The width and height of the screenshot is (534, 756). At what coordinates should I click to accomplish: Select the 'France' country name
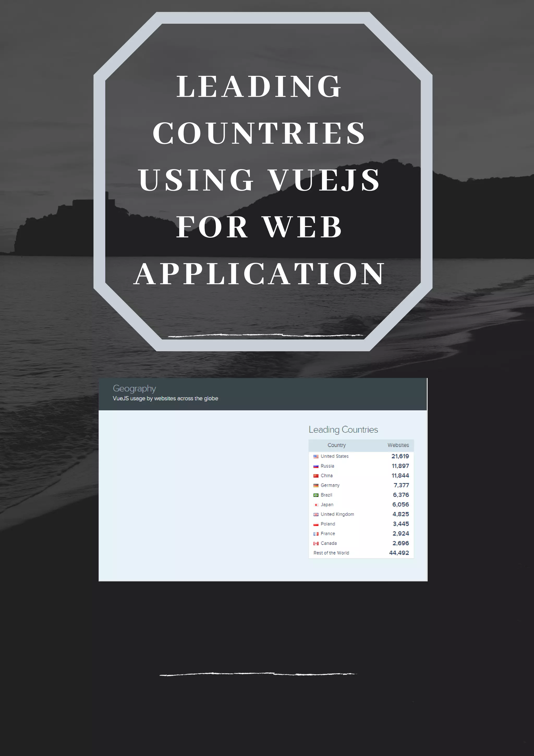click(x=328, y=533)
